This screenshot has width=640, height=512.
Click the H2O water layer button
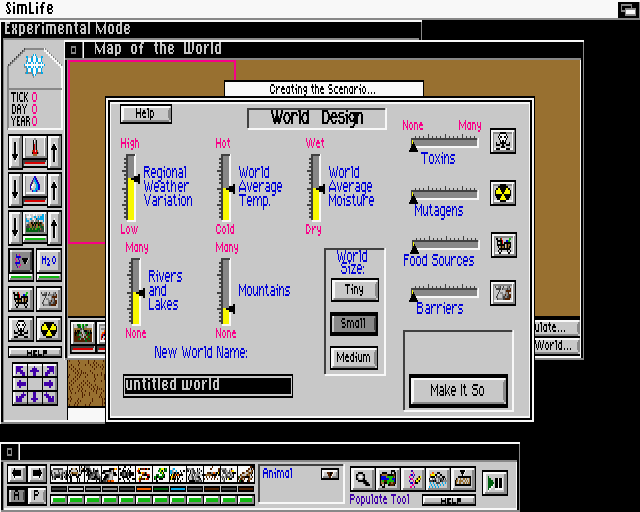49,261
